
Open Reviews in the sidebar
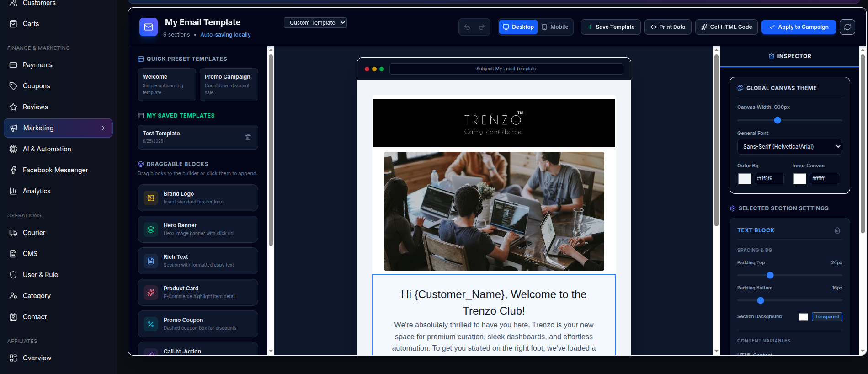58,107
